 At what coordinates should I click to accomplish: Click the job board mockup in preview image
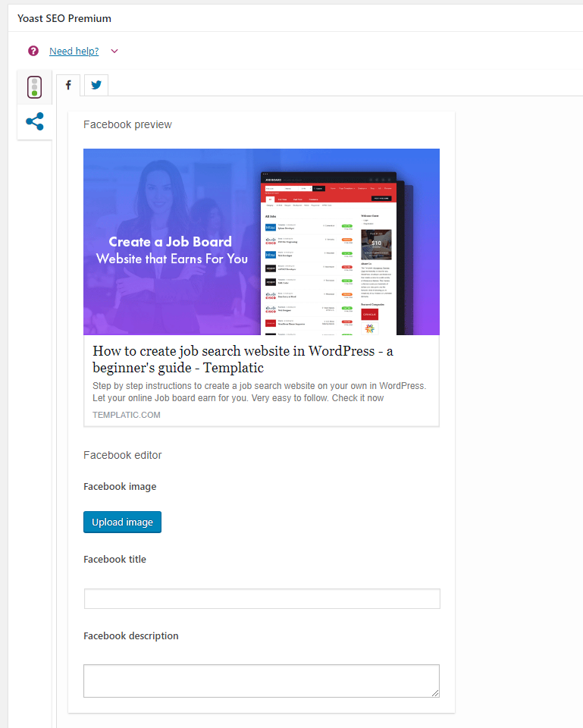click(335, 253)
